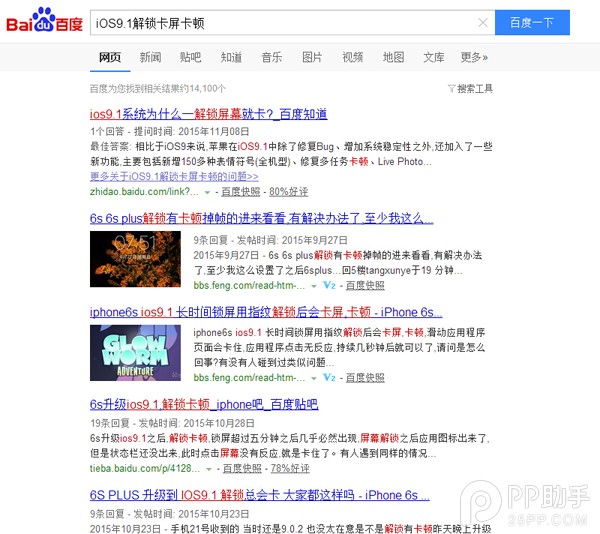Open result 6s升级ios9.1,解锁卡顿 百度贴吧
The width and height of the screenshot is (600, 534).
[x=204, y=404]
